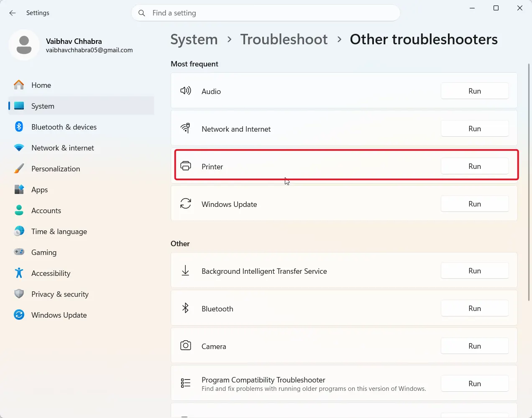Click the Gaming controller icon
This screenshot has height=418, width=532.
19,252
